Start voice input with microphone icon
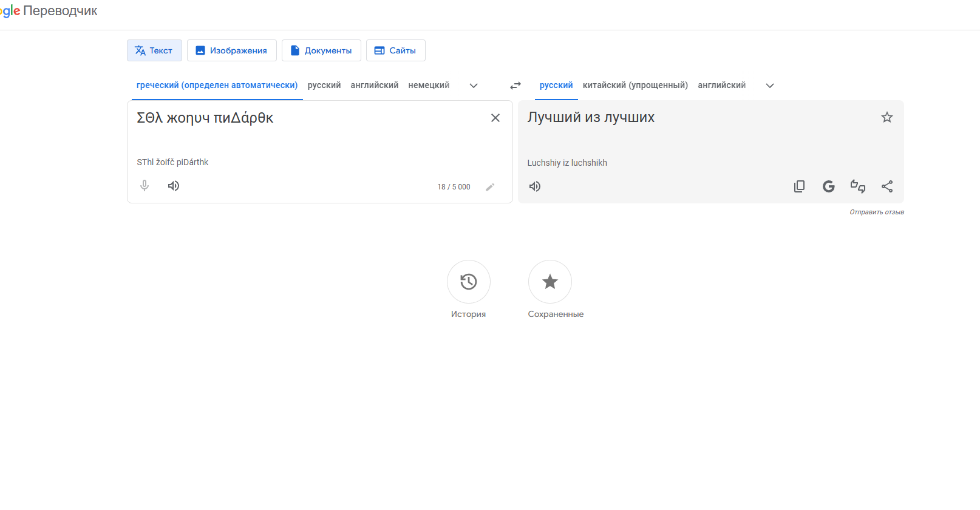This screenshot has width=980, height=510. pyautogui.click(x=145, y=186)
